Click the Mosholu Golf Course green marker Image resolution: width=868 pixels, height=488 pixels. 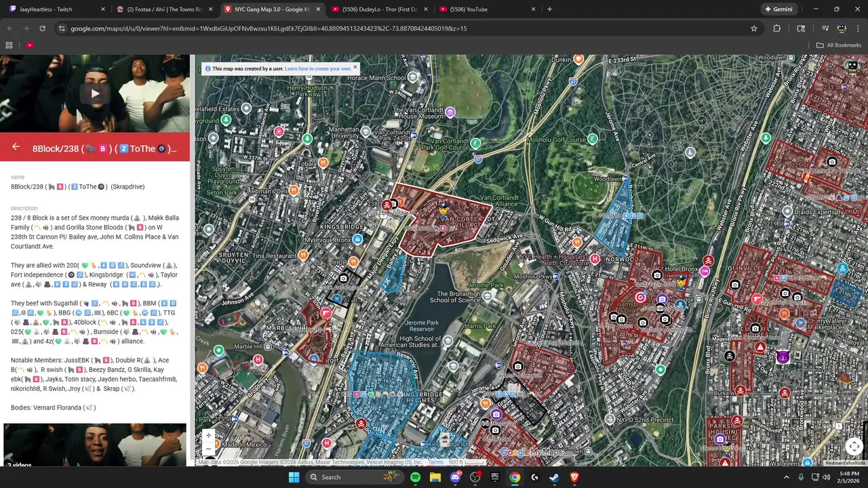pos(593,139)
